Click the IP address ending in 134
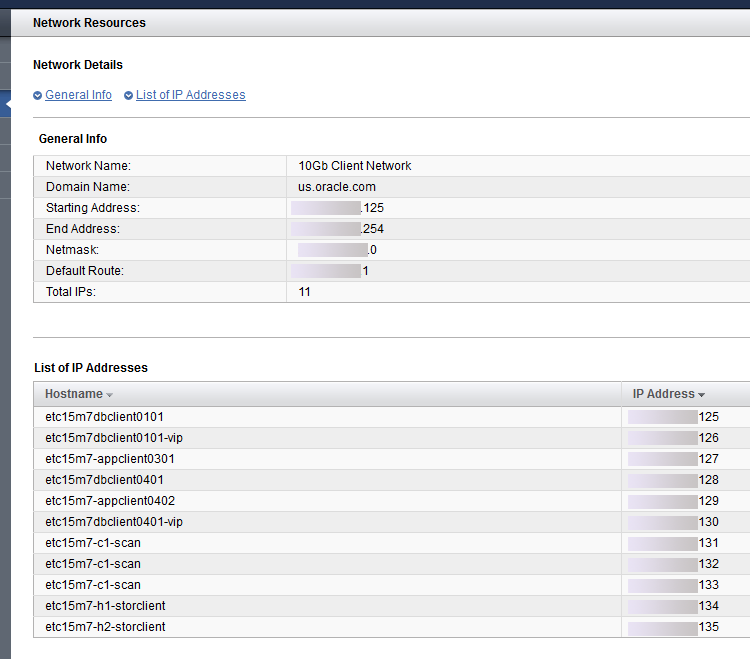The height and width of the screenshot is (659, 750). [x=673, y=606]
